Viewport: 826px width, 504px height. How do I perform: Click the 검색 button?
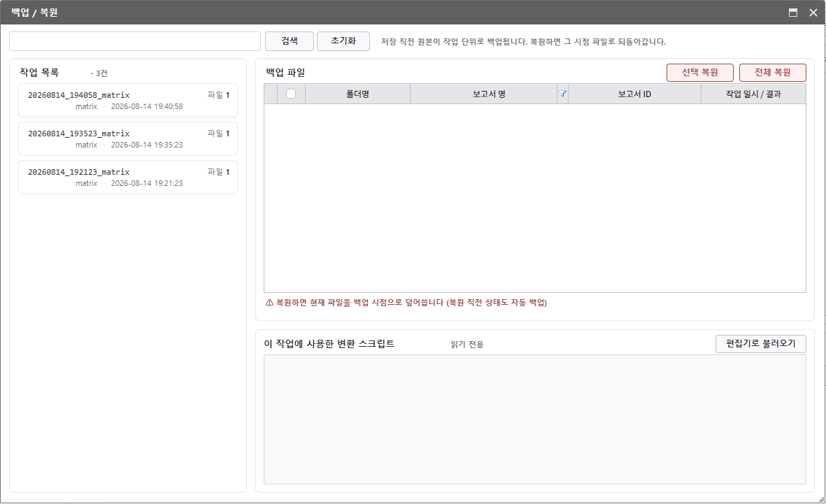click(x=290, y=41)
